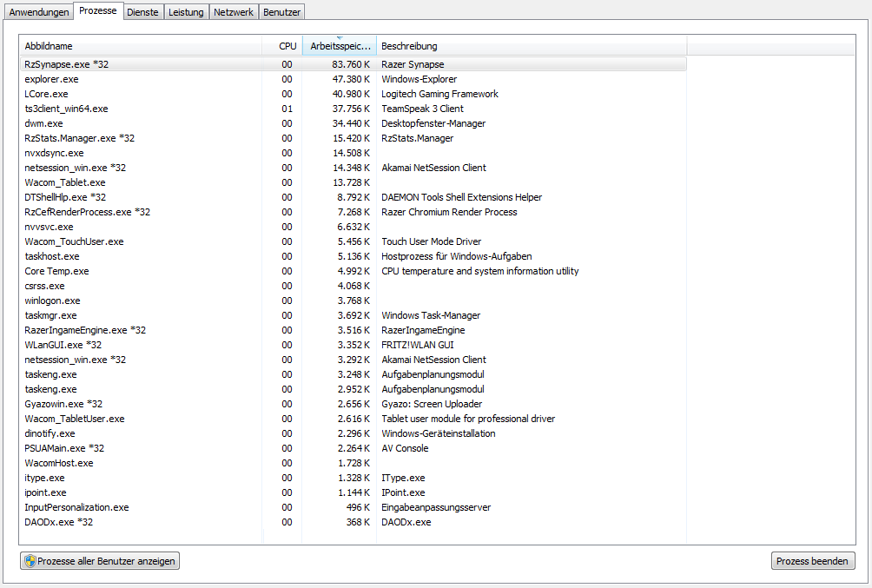This screenshot has width=872, height=588.
Task: Select netsession_win.exe with 14.348 K memory
Action: 353,168
